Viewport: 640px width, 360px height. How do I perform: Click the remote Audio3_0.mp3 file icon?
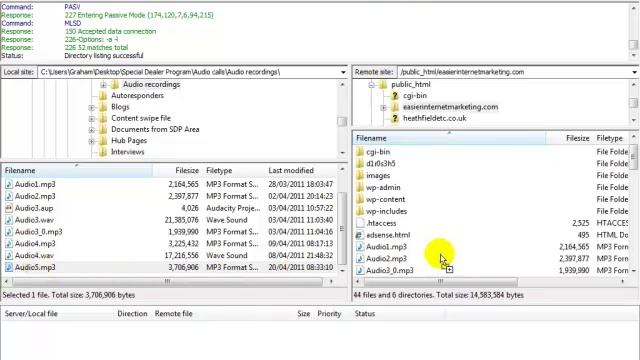[360, 271]
